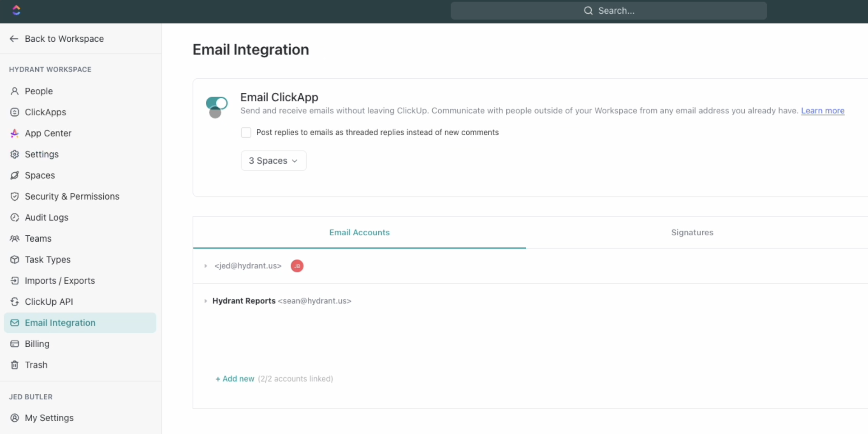Open Teams in the sidebar
The image size is (868, 434).
80,239
